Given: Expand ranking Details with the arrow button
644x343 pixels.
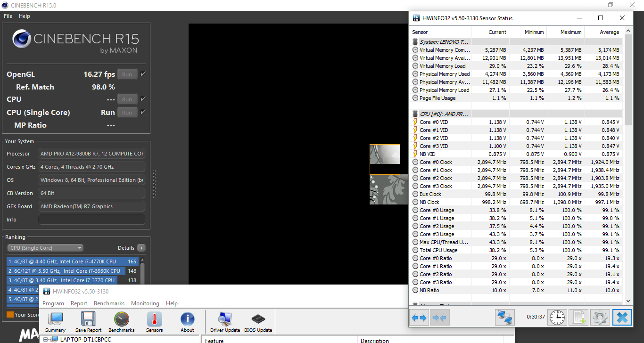Looking at the screenshot, I should click(x=141, y=248).
